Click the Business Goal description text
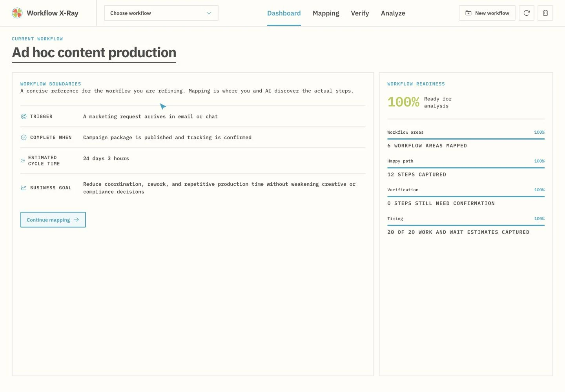The height and width of the screenshot is (392, 565). [219, 188]
